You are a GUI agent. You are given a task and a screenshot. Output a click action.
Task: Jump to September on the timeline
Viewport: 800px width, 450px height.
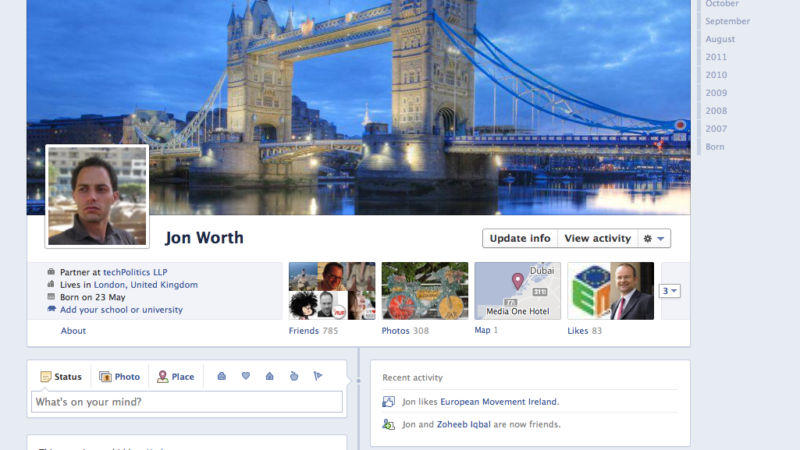point(727,21)
